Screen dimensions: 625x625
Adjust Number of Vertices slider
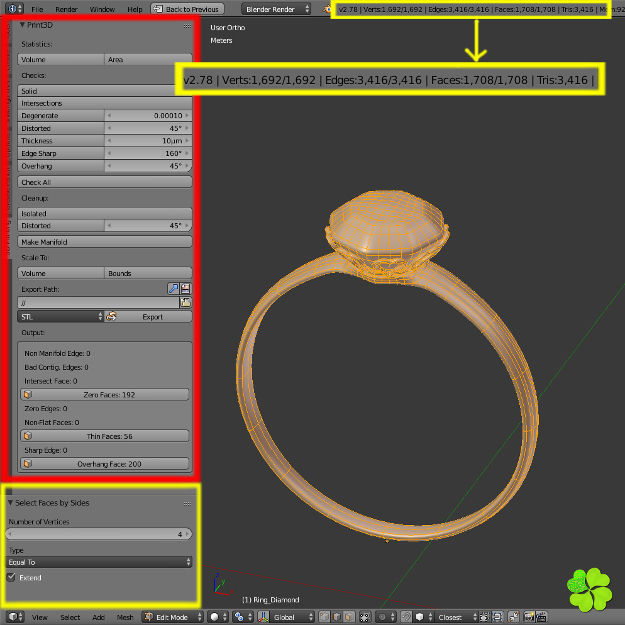click(99, 534)
